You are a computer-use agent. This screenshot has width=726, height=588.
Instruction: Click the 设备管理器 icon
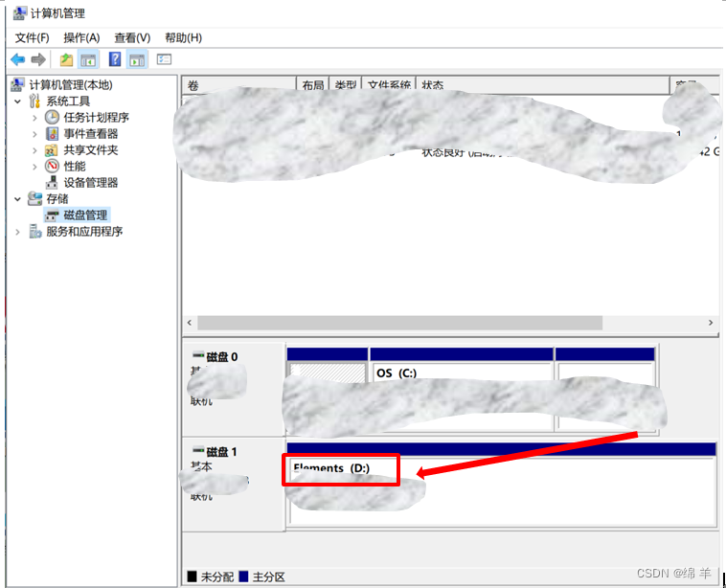pyautogui.click(x=52, y=182)
